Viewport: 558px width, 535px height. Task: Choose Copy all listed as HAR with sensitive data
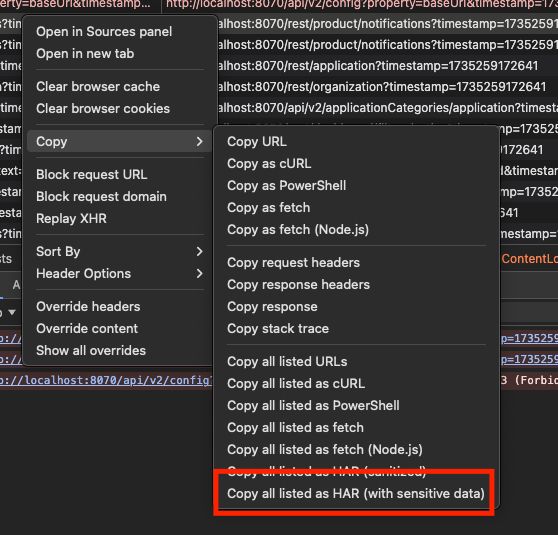click(x=356, y=494)
